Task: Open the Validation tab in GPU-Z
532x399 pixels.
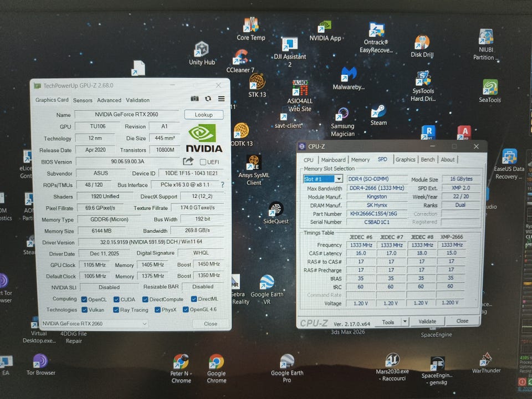Action: click(138, 100)
